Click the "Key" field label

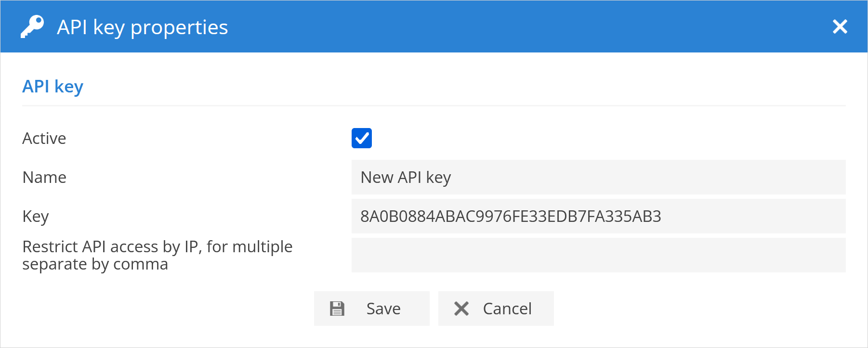click(36, 217)
